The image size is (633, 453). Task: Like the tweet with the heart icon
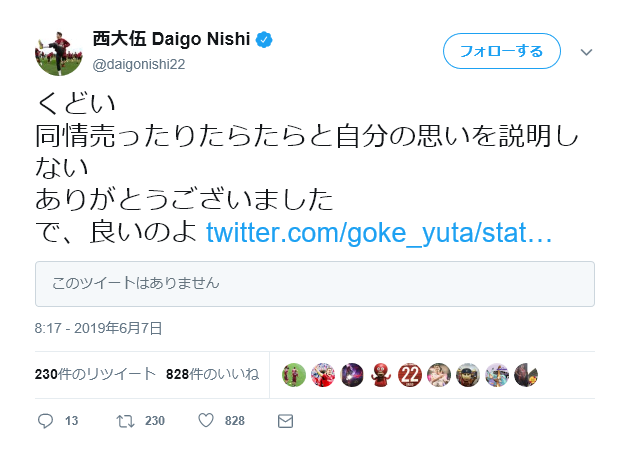[206, 420]
